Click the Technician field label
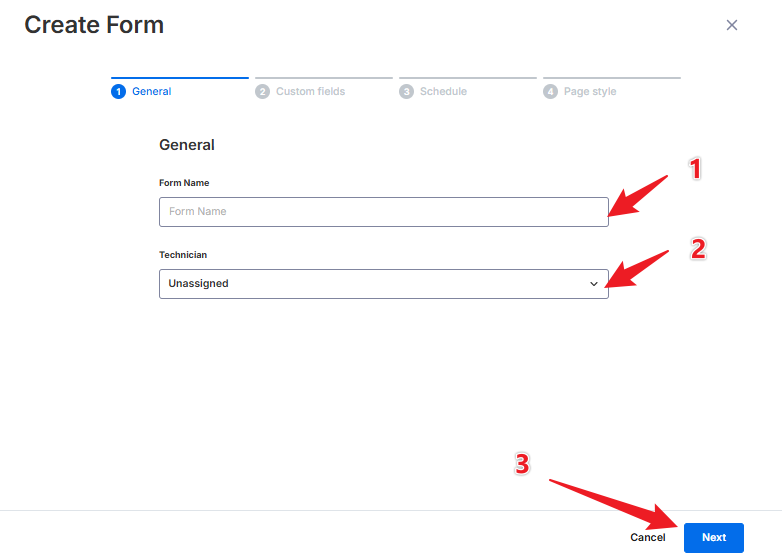Viewport: 782px width, 556px height. coord(183,255)
